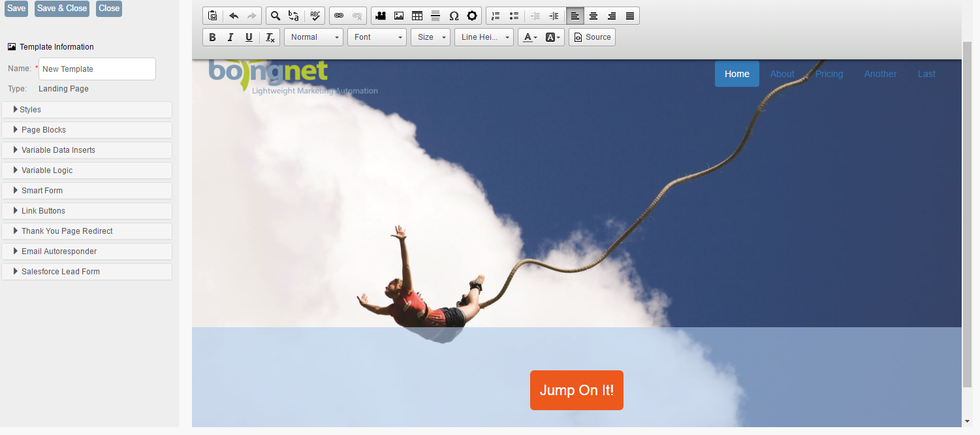Expand the Variable Logic section
This screenshot has width=980, height=435.
point(87,170)
